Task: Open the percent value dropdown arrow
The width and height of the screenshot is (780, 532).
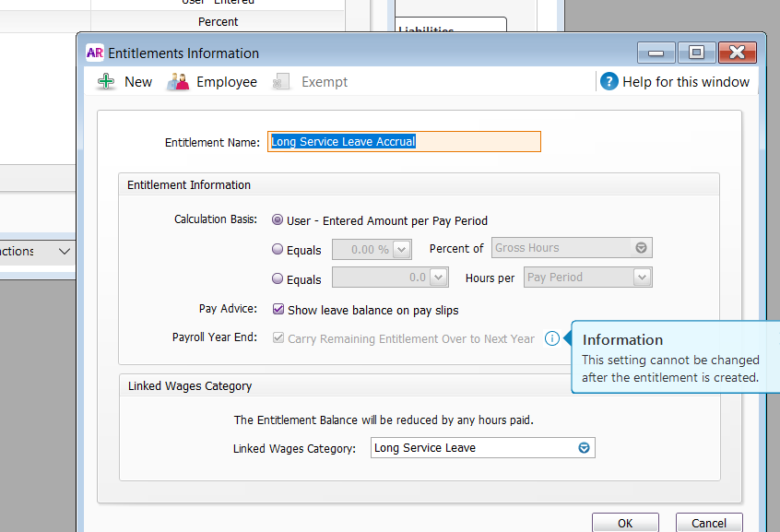Action: pos(401,249)
